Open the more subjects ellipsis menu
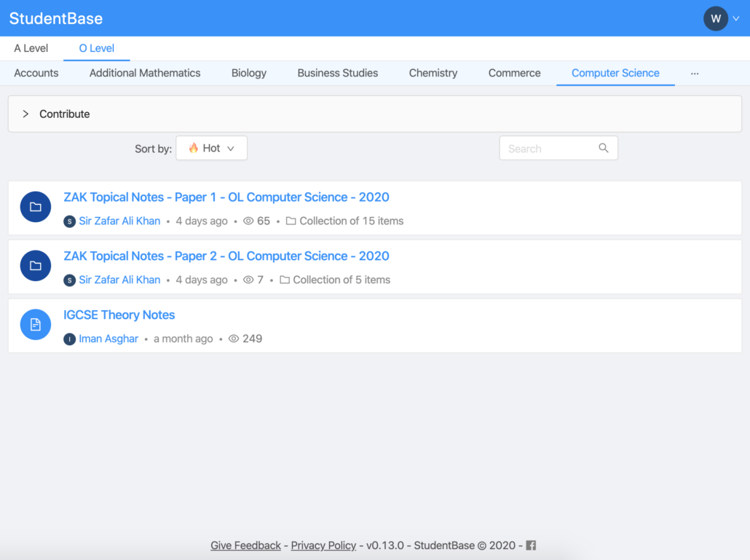750x560 pixels. pyautogui.click(x=694, y=74)
